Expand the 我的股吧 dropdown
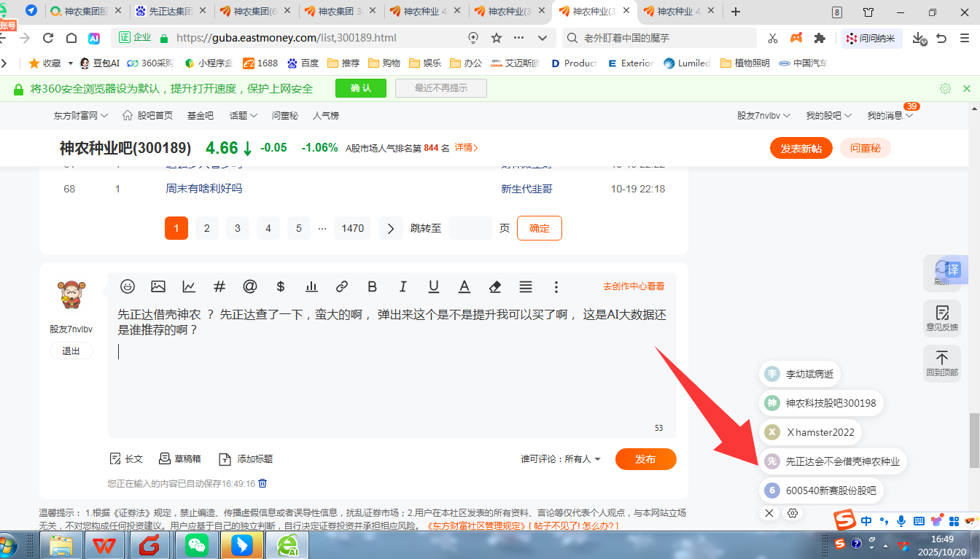This screenshot has width=980, height=559. pos(829,115)
